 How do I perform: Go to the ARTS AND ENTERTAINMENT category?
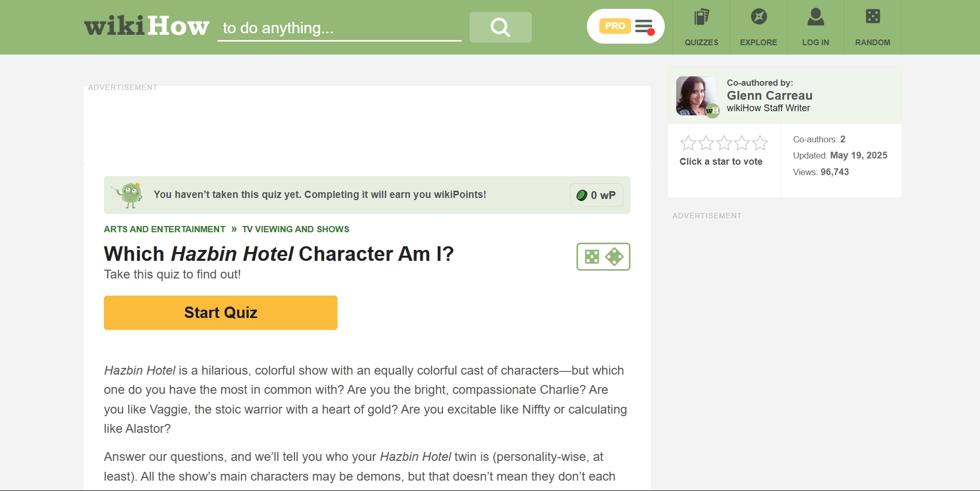click(x=165, y=229)
